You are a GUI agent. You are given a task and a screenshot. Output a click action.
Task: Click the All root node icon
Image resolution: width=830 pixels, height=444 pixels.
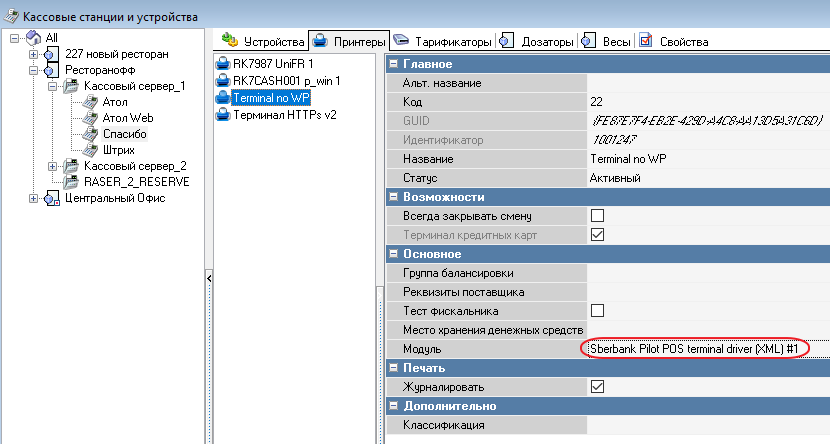click(x=33, y=38)
